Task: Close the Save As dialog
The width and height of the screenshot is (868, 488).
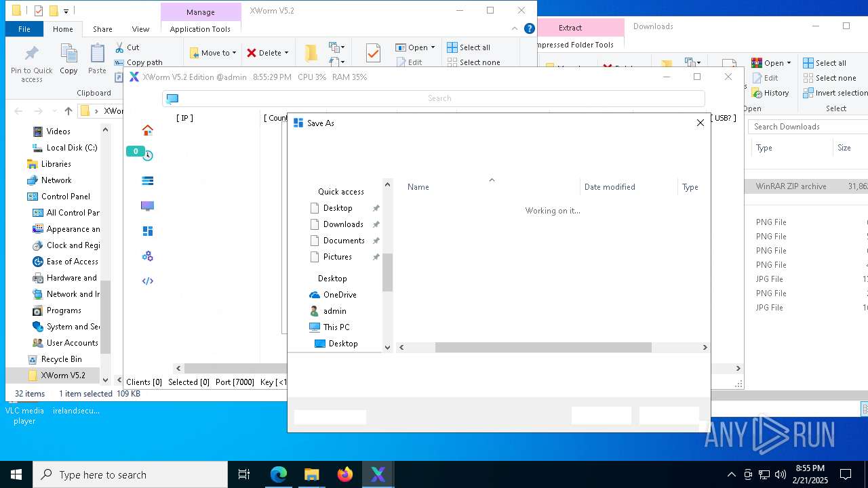Action: tap(701, 123)
